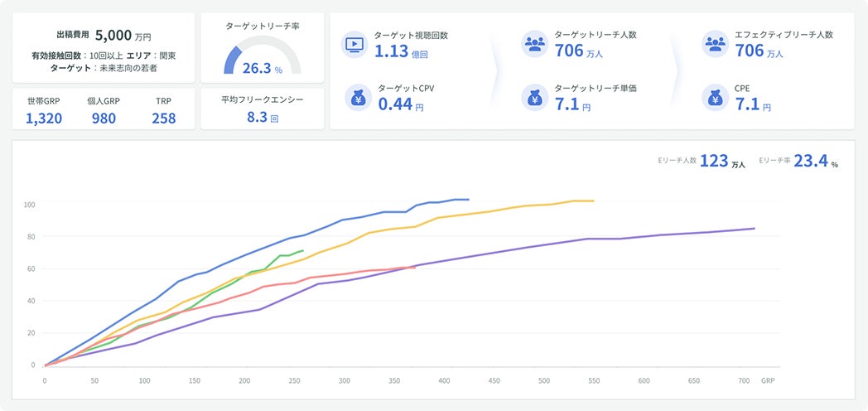868x411 pixels.
Task: Click the Eリーチ人数 value 123 万人
Action: pyautogui.click(x=721, y=162)
